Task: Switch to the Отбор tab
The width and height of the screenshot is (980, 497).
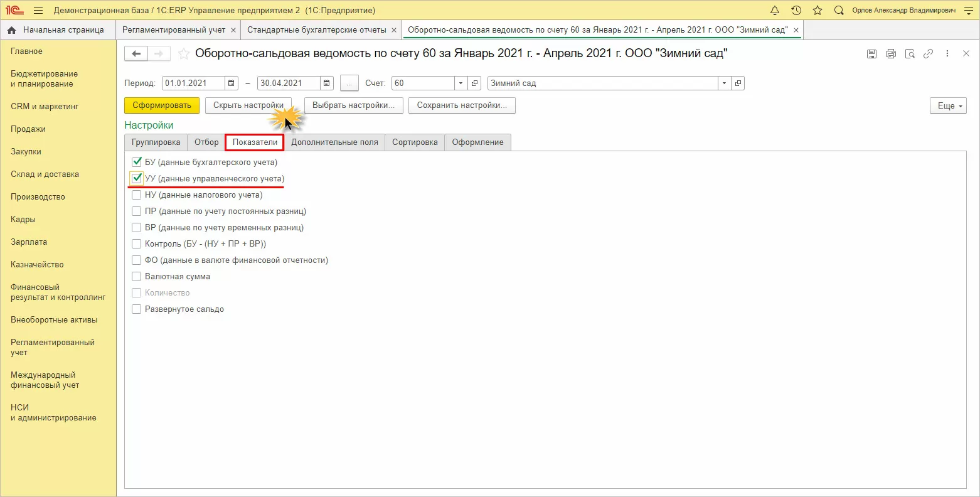Action: point(206,142)
